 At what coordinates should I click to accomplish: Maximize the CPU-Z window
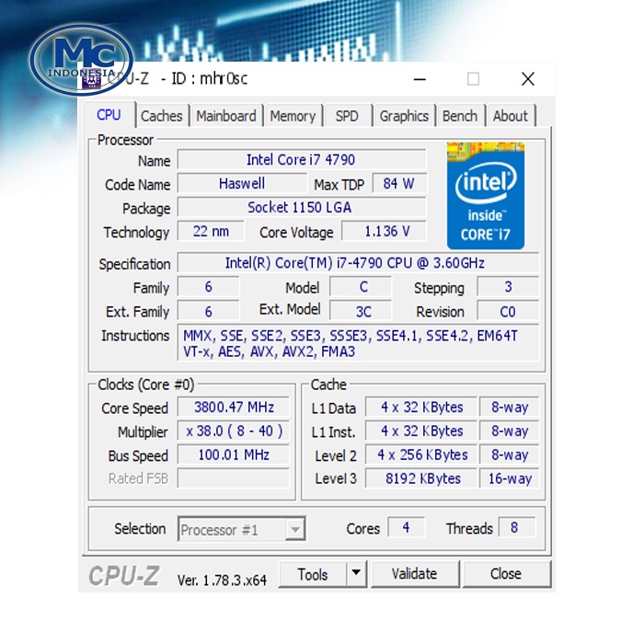tap(473, 79)
